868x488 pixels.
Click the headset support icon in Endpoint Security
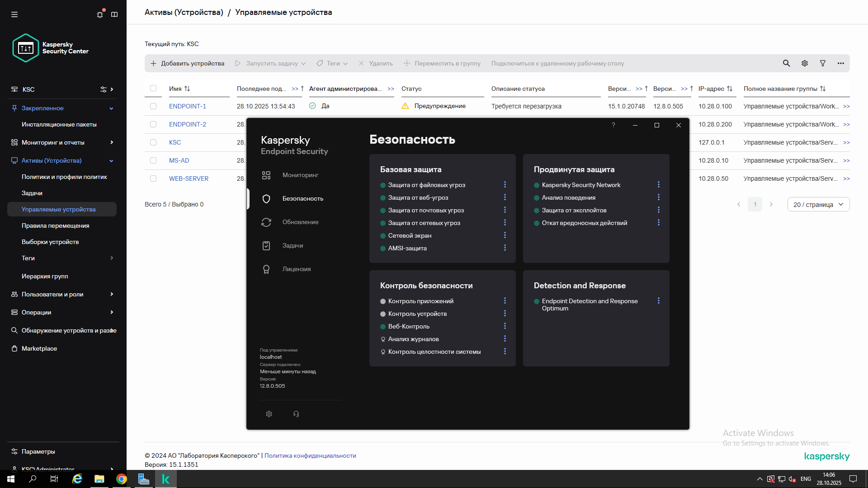296,414
